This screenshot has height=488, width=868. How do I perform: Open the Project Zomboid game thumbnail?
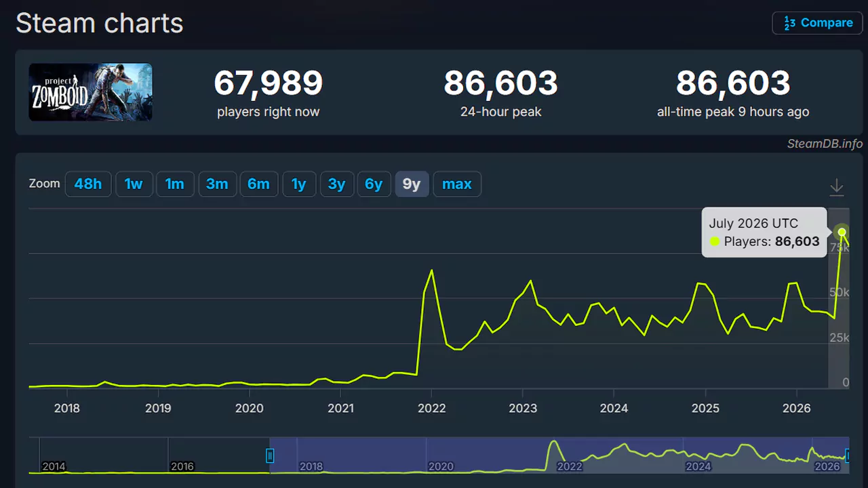(90, 92)
